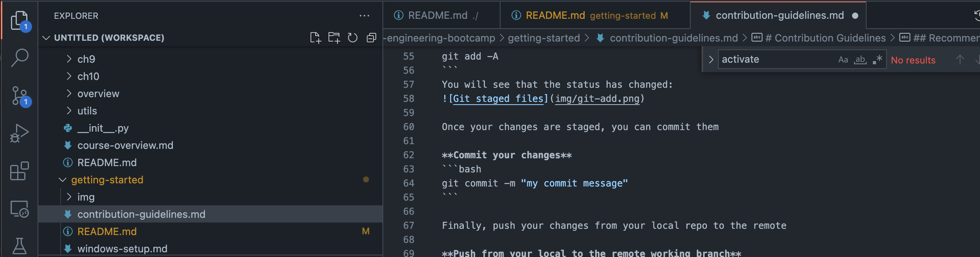Toggle Match Case in find widget
The width and height of the screenshot is (980, 257).
(x=843, y=60)
